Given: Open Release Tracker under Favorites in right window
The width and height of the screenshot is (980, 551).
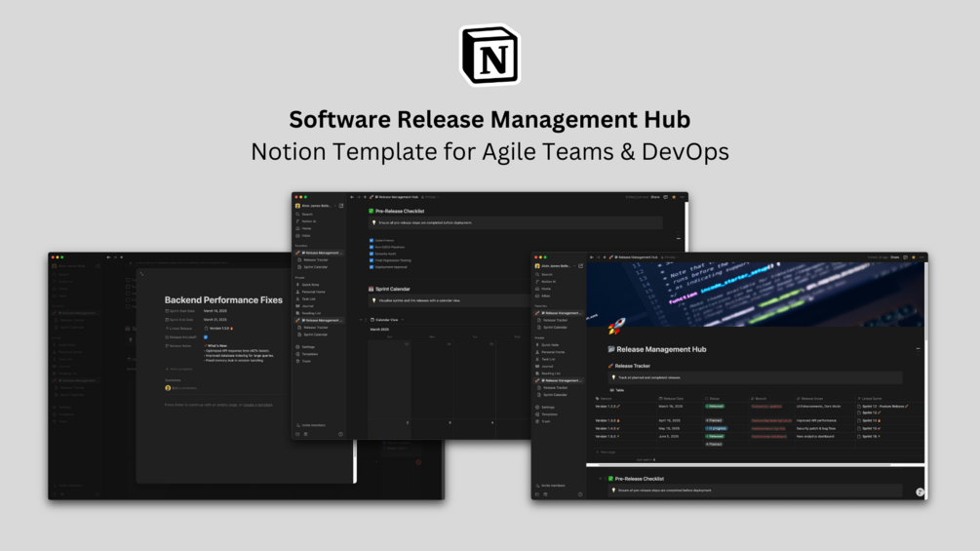Looking at the screenshot, I should (x=553, y=320).
